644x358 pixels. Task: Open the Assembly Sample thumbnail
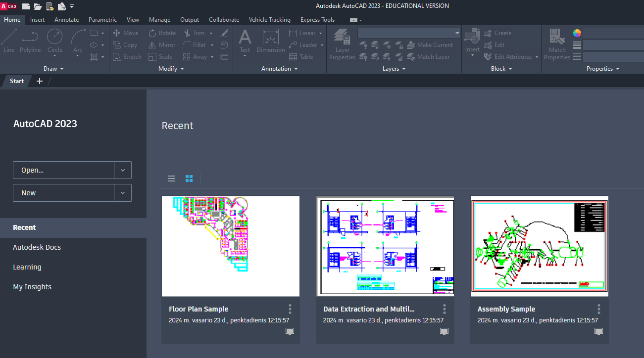540,246
